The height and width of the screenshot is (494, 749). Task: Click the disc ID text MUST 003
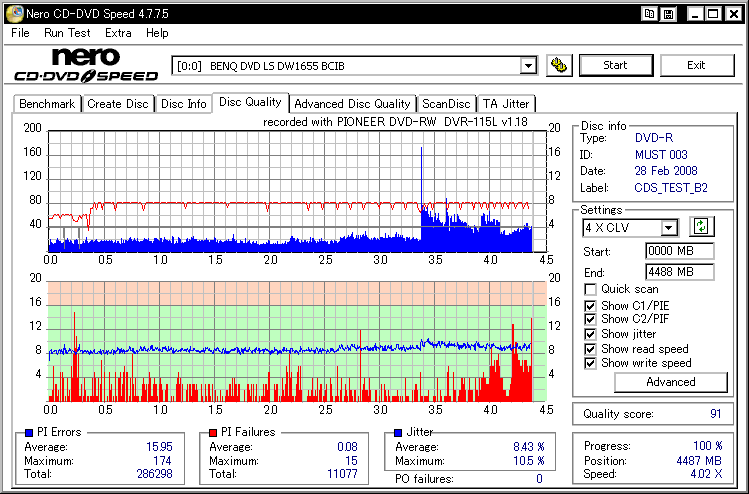[x=661, y=155]
